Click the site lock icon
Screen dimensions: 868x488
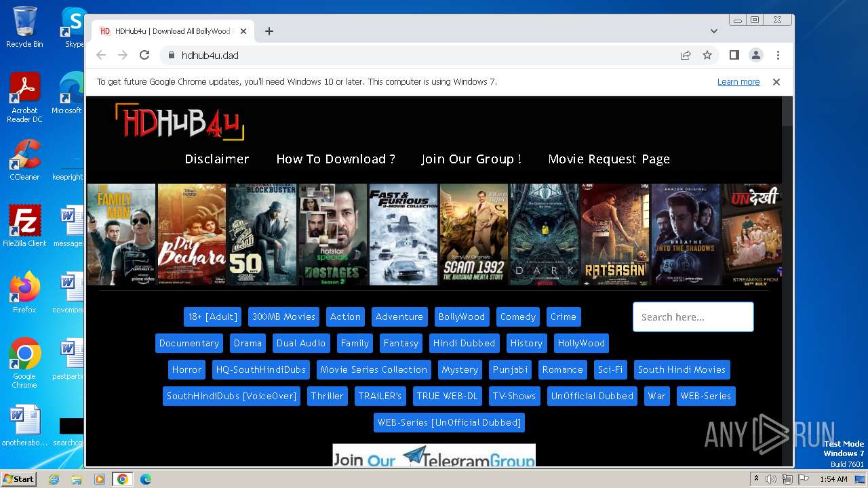171,56
